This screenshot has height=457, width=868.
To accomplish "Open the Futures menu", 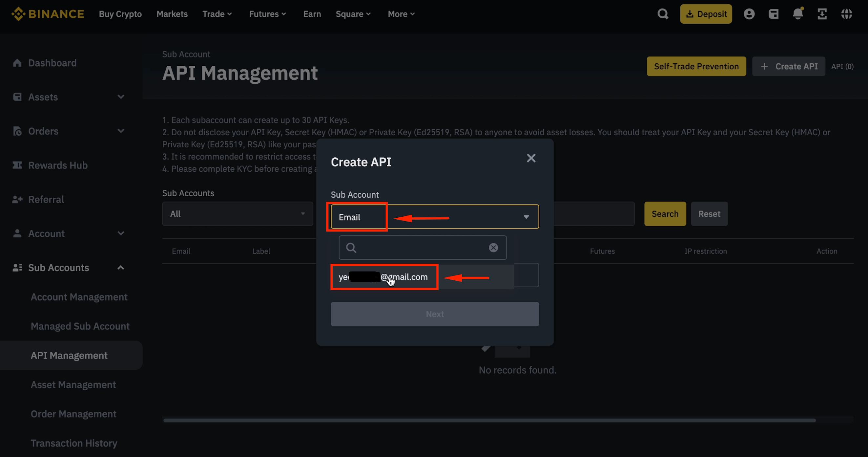I will [267, 14].
